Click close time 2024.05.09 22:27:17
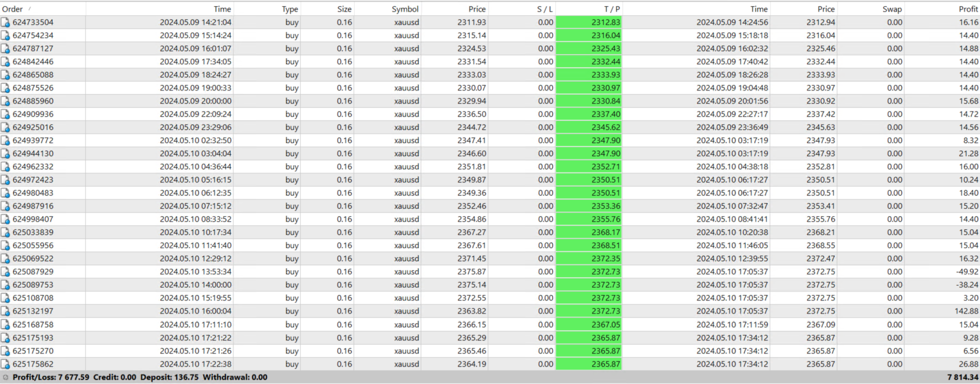The image size is (980, 384). (x=732, y=114)
